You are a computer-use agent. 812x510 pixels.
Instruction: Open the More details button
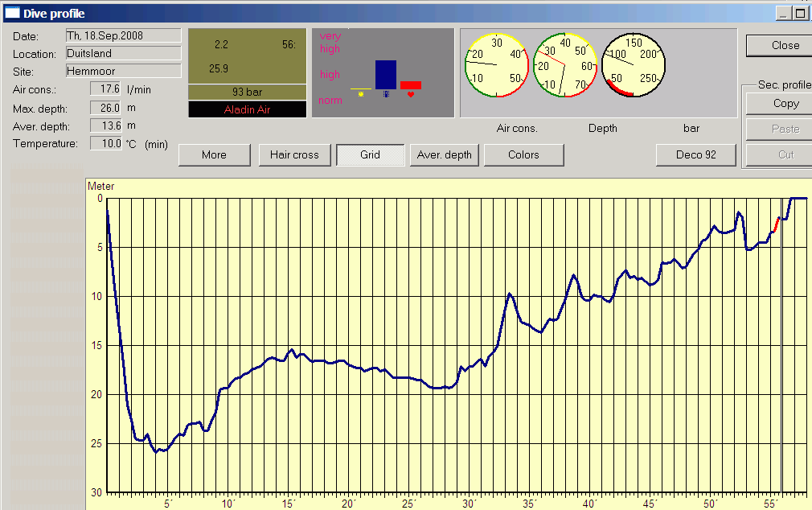click(x=214, y=155)
